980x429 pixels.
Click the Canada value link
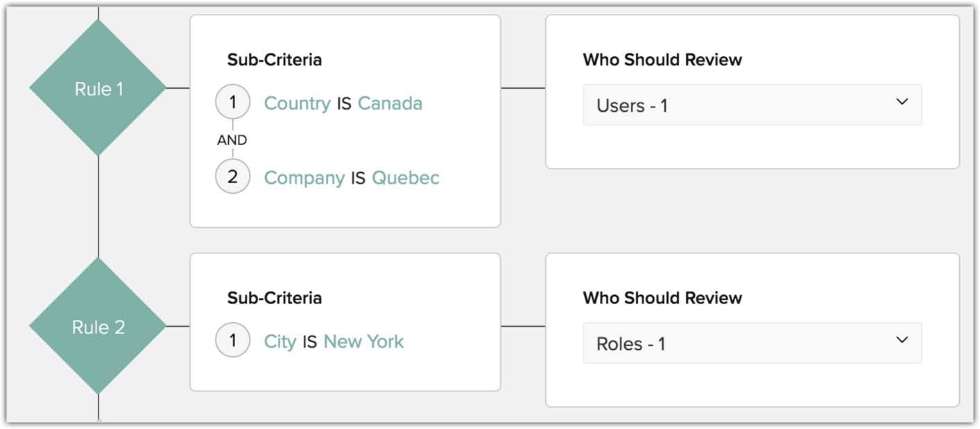point(390,103)
